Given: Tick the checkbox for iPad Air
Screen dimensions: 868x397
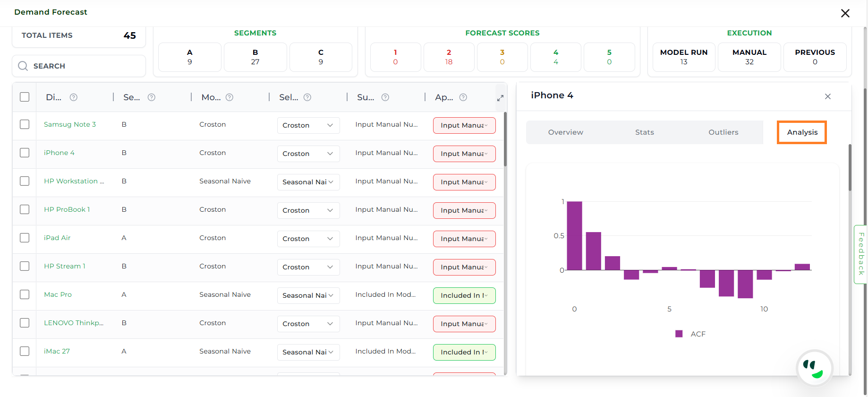Looking at the screenshot, I should point(25,238).
